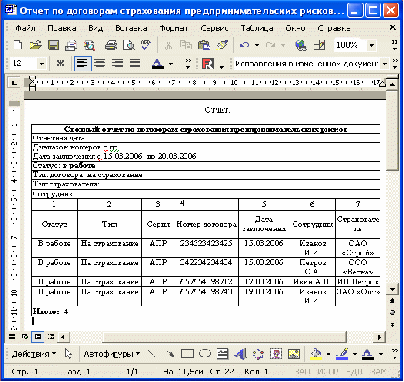Click the Print printer icon
The width and height of the screenshot is (404, 382).
111,45
